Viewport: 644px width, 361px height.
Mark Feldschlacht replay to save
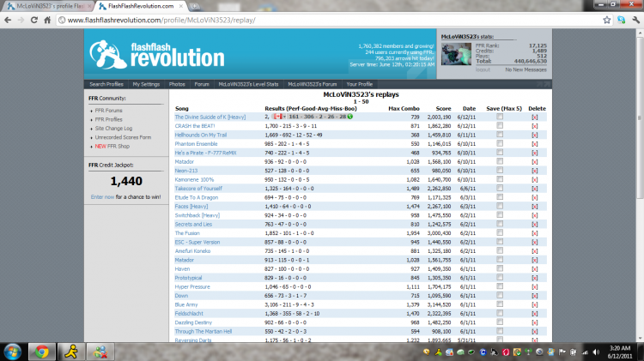tap(500, 313)
